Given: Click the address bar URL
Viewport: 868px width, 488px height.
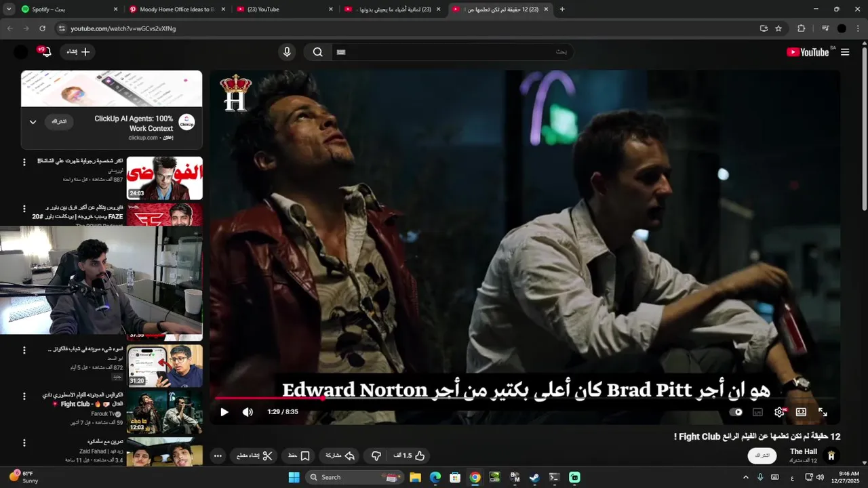Looking at the screenshot, I should click(123, 28).
